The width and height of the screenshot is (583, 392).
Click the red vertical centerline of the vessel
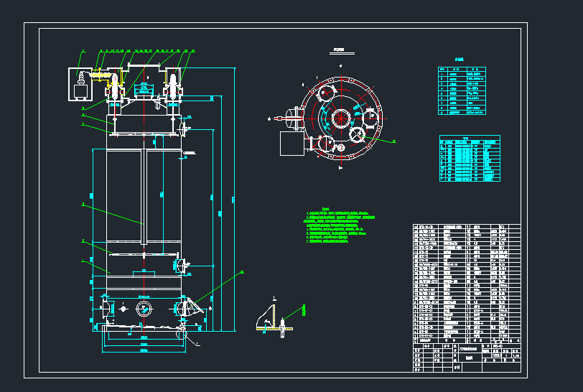[x=144, y=215]
